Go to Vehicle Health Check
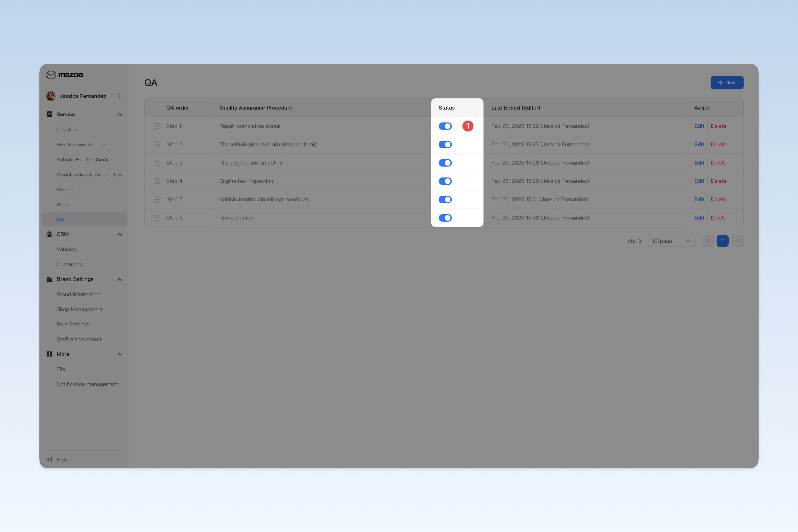Image resolution: width=798 pixels, height=532 pixels. tap(82, 159)
